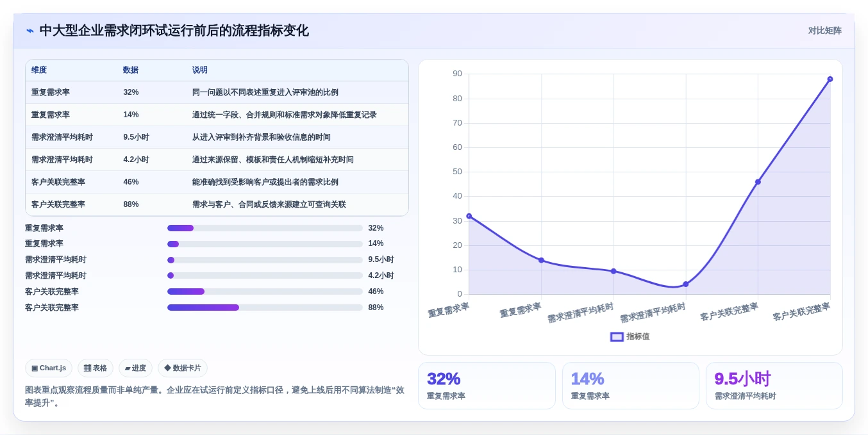Click the 数据卡片 tag chip
868x435 pixels.
click(183, 368)
